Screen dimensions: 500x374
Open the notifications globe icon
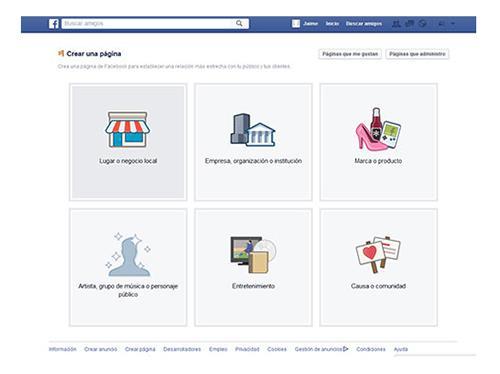point(423,24)
